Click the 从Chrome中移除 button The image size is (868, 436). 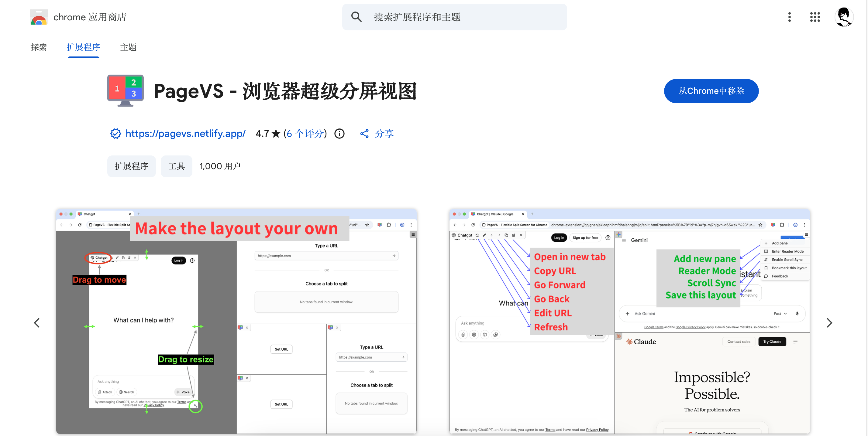[x=711, y=91]
